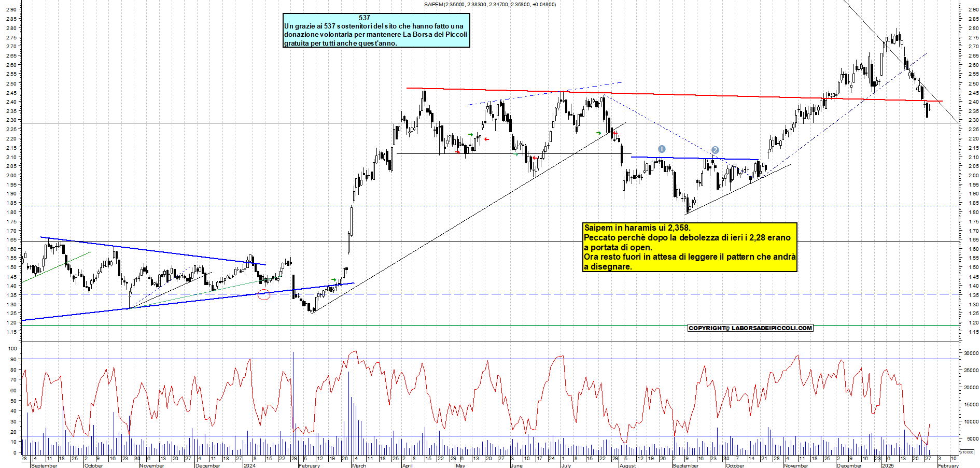Click the 'June' label on time axis

pyautogui.click(x=516, y=465)
